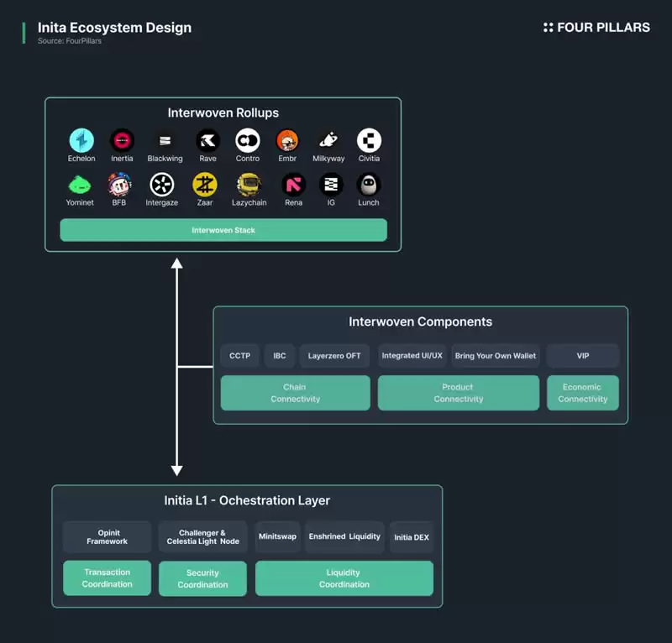The width and height of the screenshot is (672, 643).
Task: Select the CCTP component box
Action: point(239,356)
